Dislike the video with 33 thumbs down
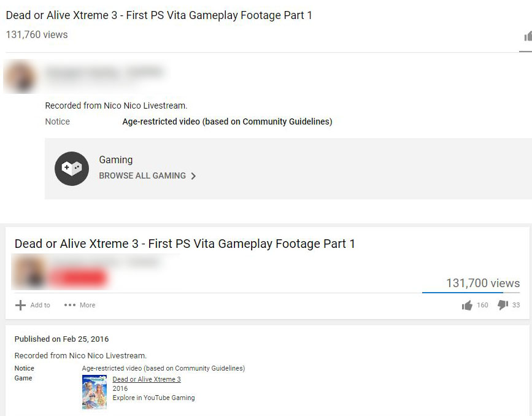Viewport: 532px width, 416px height. pos(503,305)
